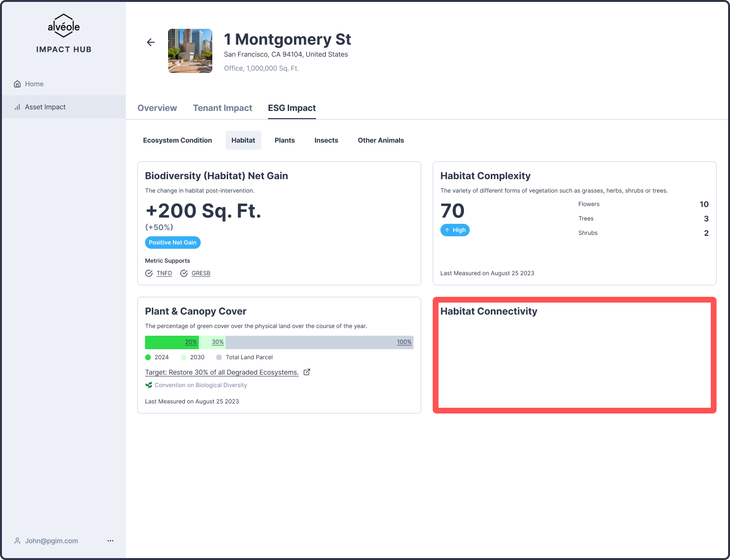
Task: Select the Ecosystem Condition sub-tab
Action: pos(177,140)
